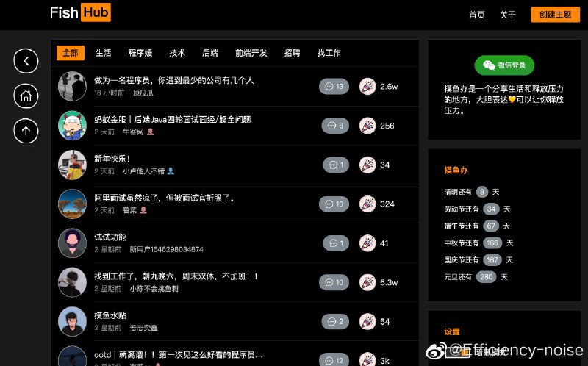Switch to the 前端开发 tab

point(251,53)
